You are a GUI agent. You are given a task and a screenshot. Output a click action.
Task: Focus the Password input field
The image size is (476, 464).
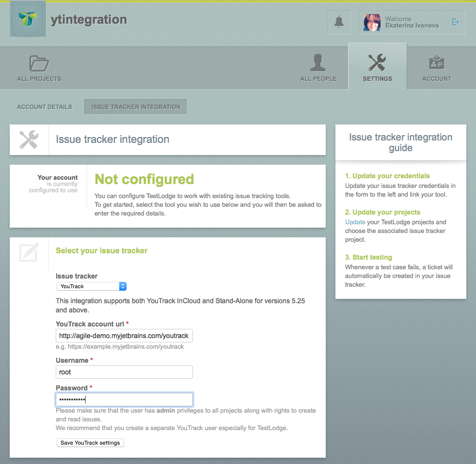[124, 400]
